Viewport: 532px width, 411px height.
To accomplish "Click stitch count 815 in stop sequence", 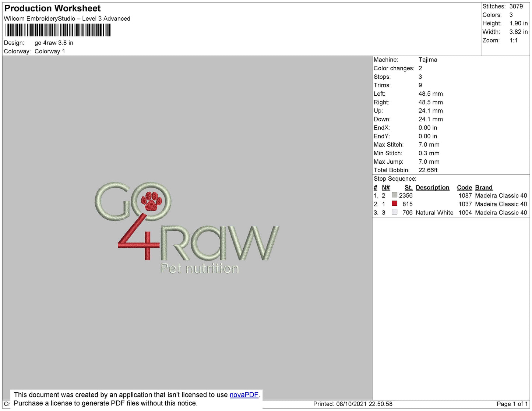I will pyautogui.click(x=408, y=204).
